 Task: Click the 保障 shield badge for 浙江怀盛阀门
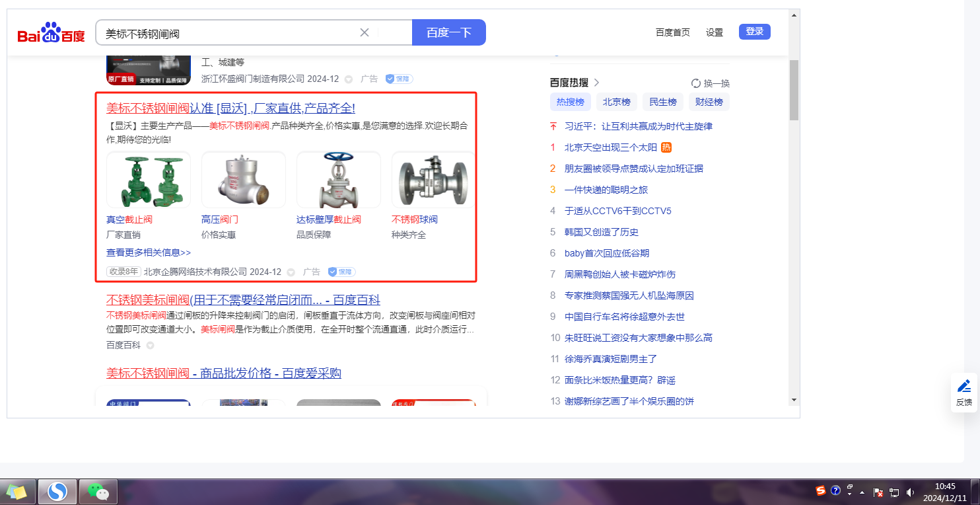tap(399, 79)
